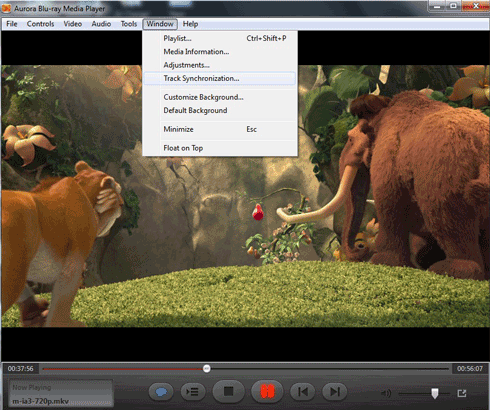Close the open Window menu
Image resolution: width=490 pixels, height=410 pixels.
[x=160, y=24]
